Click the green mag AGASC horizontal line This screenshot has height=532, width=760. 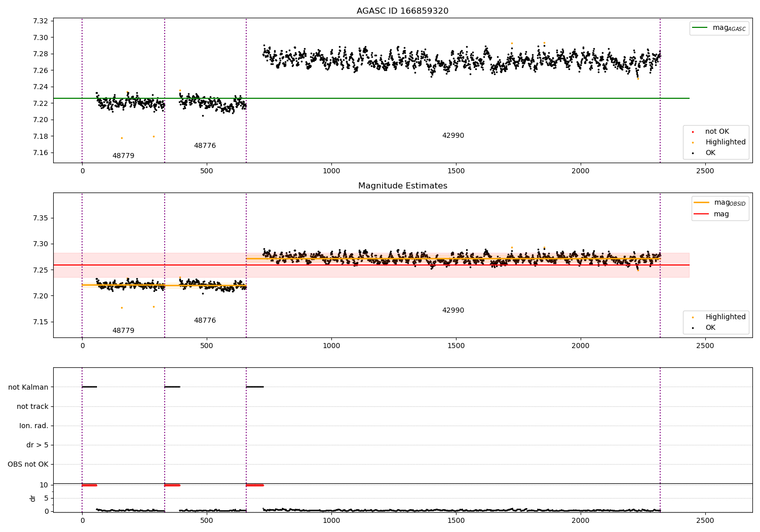[x=371, y=98]
